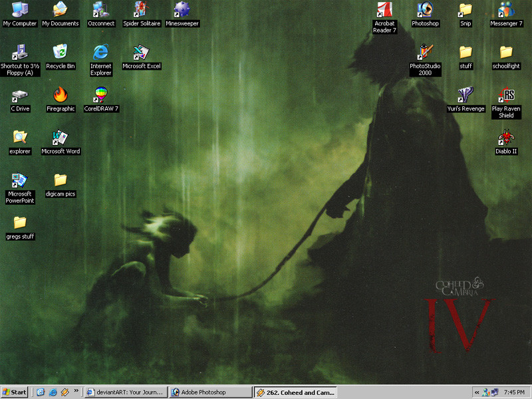Select the CorelDRAW 7 balloon icon
Viewport: 532px width, 399px height.
[101, 95]
